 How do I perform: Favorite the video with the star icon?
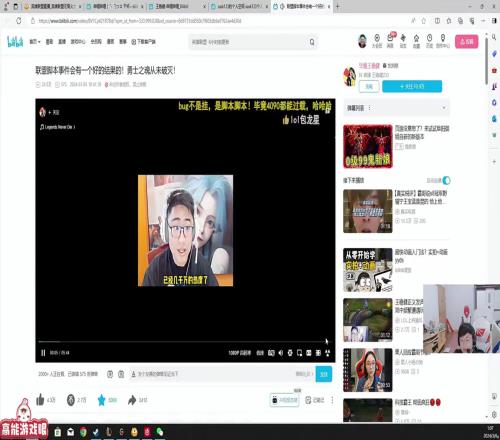[x=101, y=400]
